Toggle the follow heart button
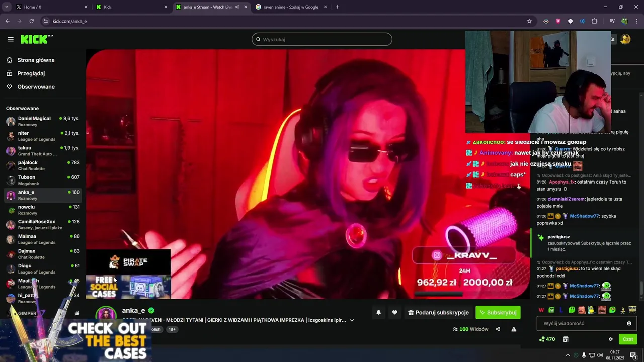Viewport: 644px width, 362px height. coord(394,312)
